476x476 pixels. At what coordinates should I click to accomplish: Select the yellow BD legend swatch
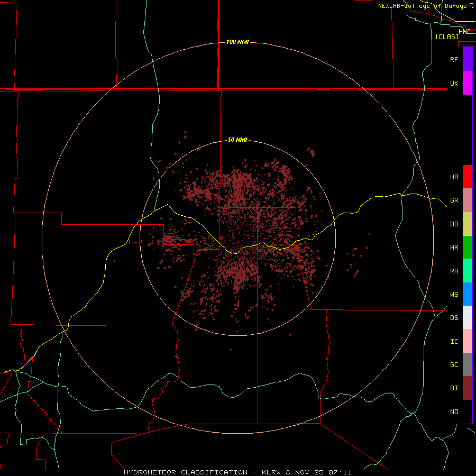click(x=467, y=224)
